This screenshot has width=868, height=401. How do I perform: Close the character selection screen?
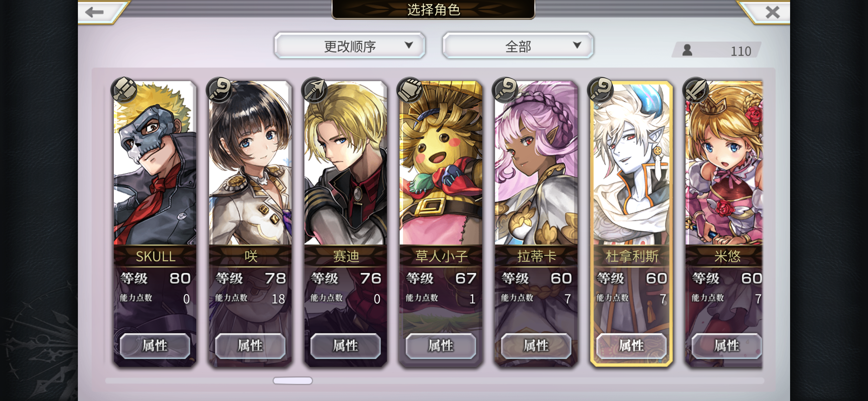coord(773,12)
